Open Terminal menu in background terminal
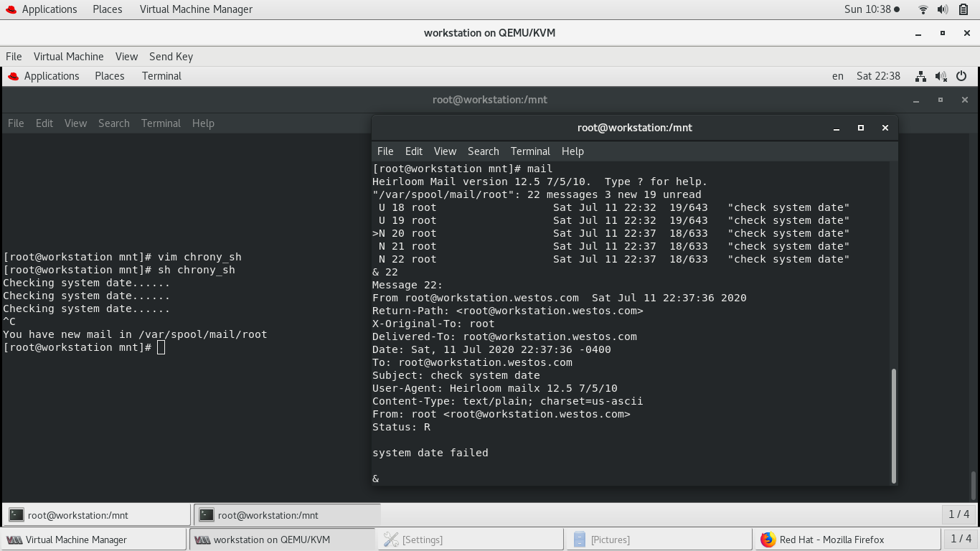980x551 pixels. point(161,123)
